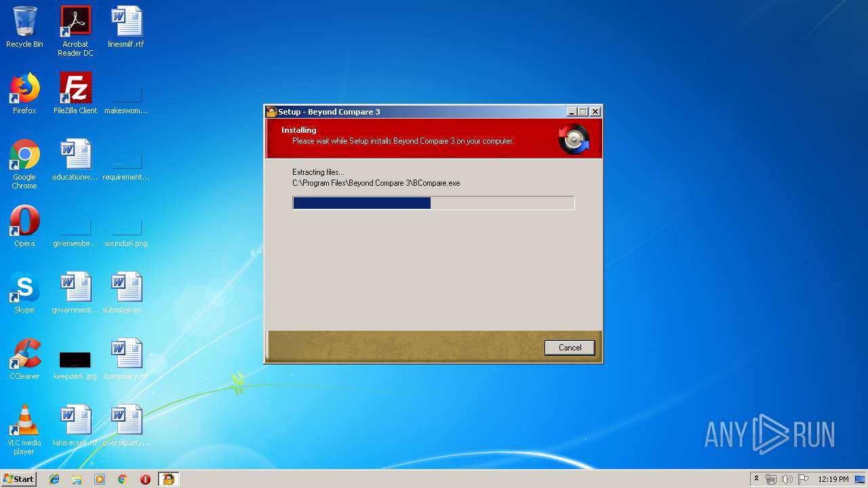The width and height of the screenshot is (868, 488).
Task: Select the Firefox desktop shortcut
Action: (24, 94)
